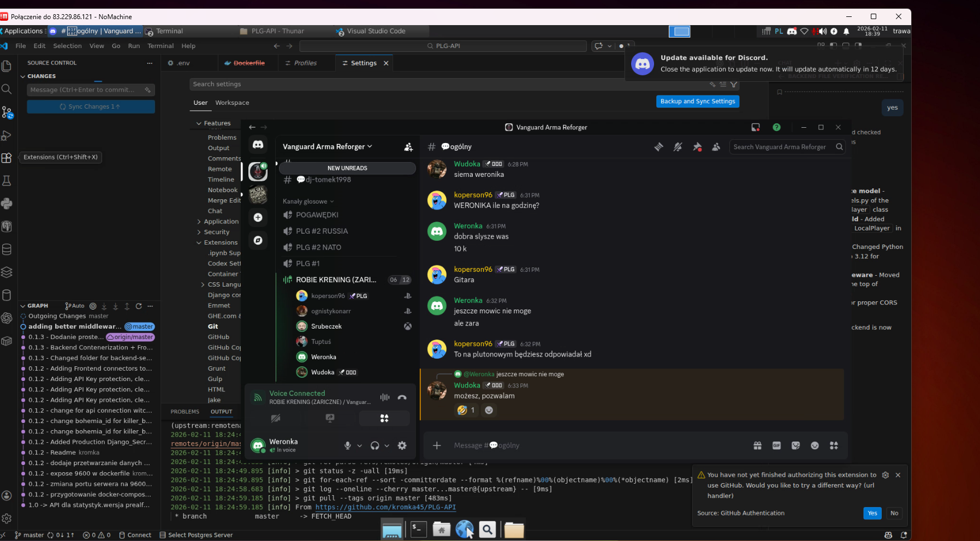The height and width of the screenshot is (541, 980).
Task: Show the Discord member list
Action: pyautogui.click(x=716, y=147)
